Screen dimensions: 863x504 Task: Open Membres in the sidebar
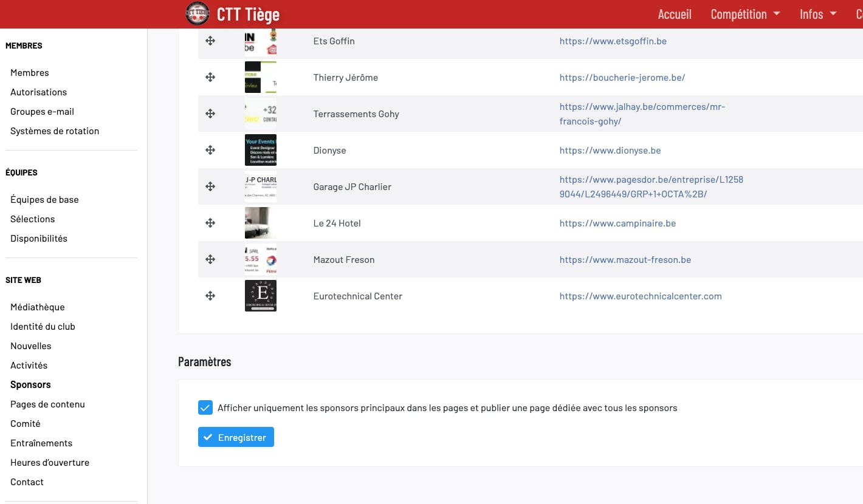click(x=30, y=73)
